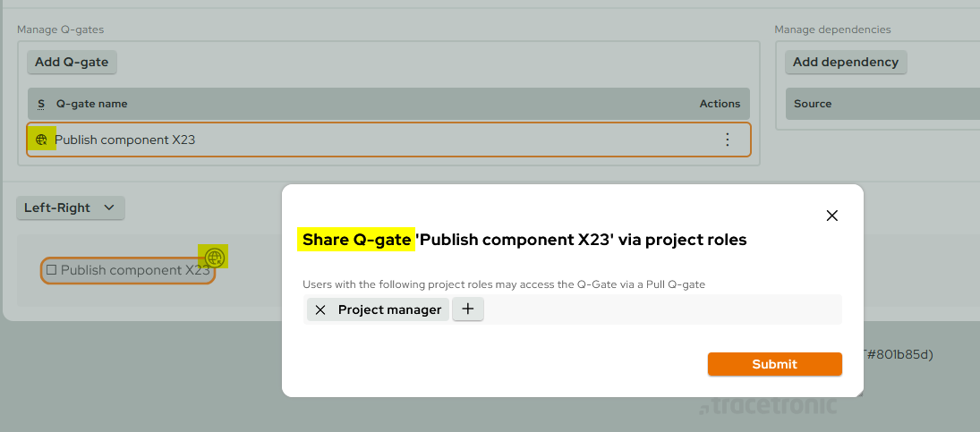
Task: Submit the shared project roles
Action: [x=774, y=364]
